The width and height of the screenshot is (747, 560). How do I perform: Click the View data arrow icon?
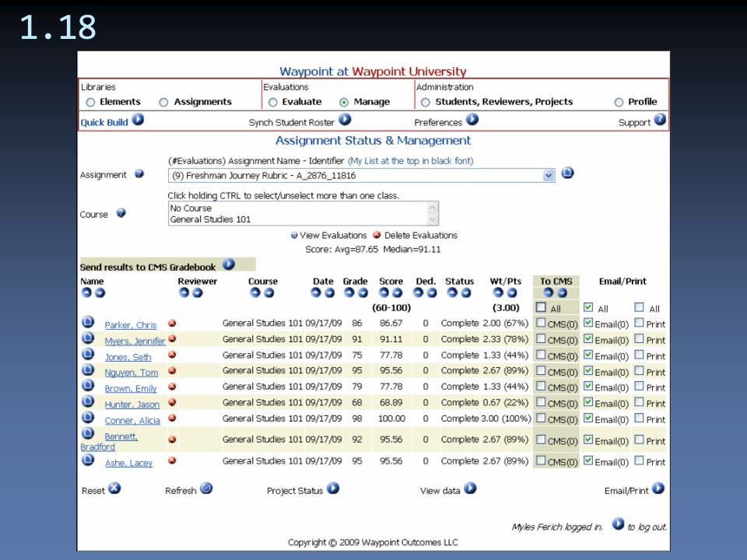[470, 488]
